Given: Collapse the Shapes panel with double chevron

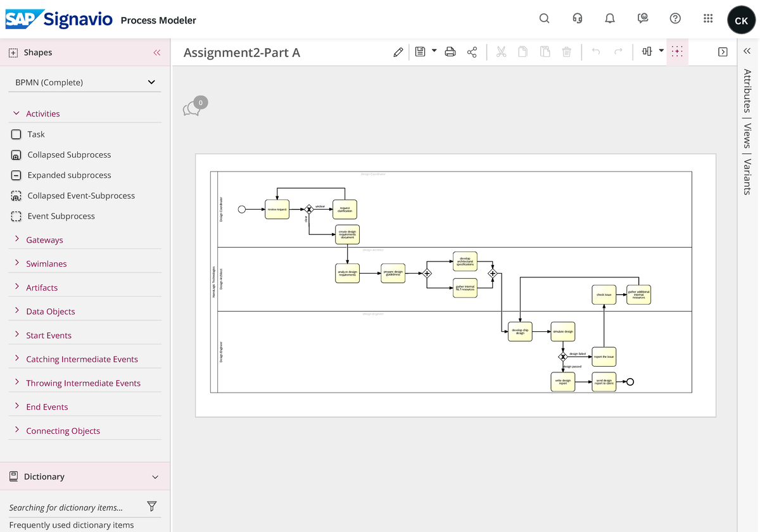Looking at the screenshot, I should (157, 53).
